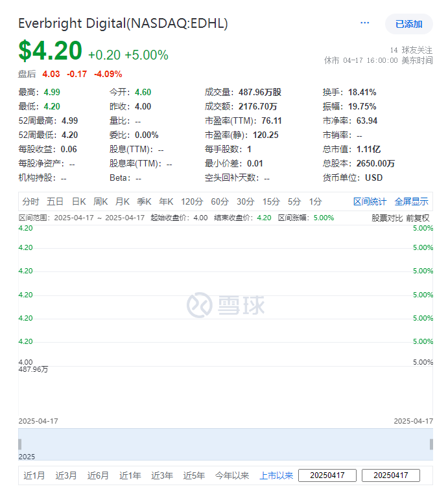Click the end date input field

coord(391,475)
